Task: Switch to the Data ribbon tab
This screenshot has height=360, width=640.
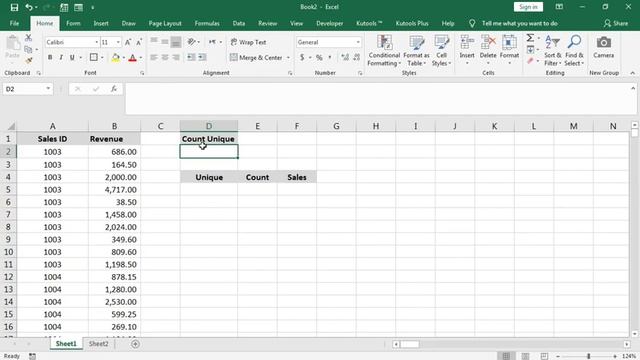Action: coord(239,23)
